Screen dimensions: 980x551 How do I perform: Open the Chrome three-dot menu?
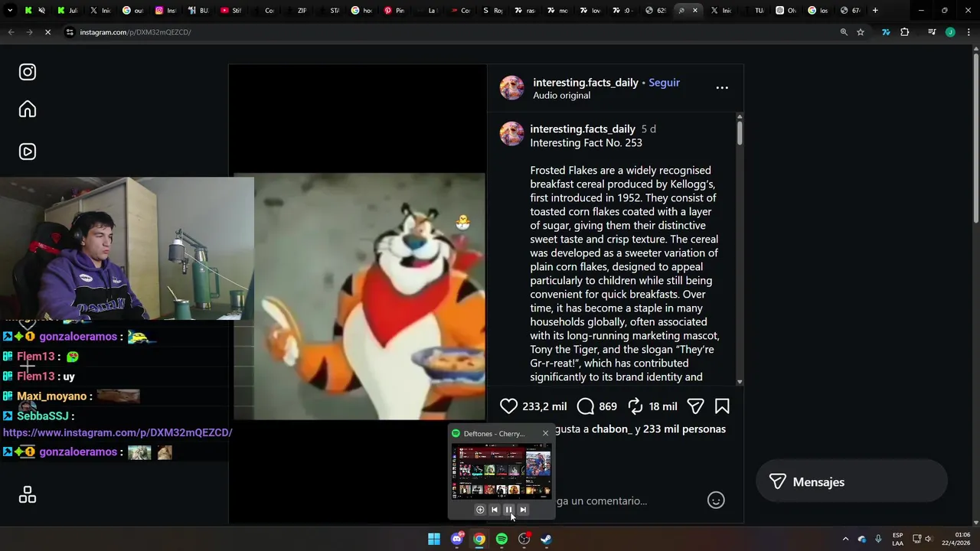click(969, 32)
